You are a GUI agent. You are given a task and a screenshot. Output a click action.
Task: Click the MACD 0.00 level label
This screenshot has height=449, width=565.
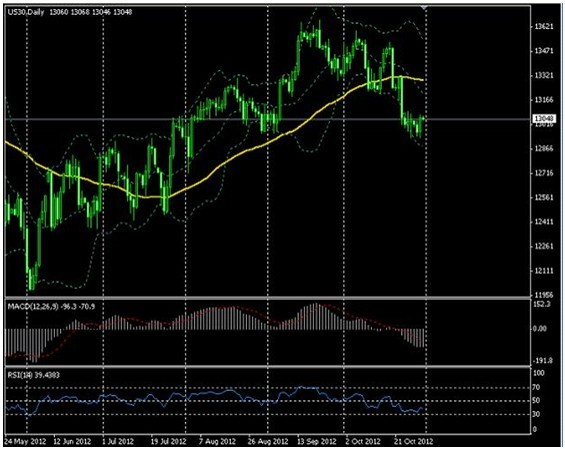[540, 329]
